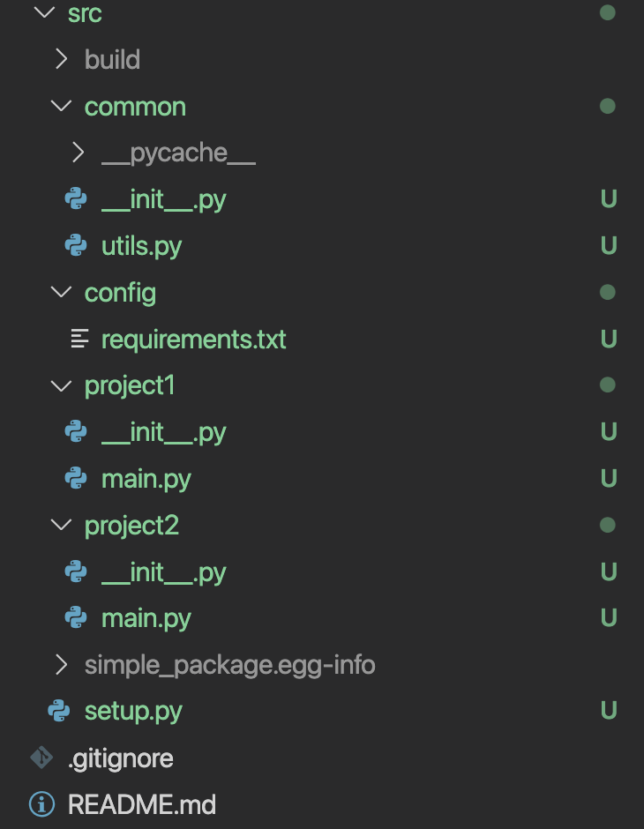Open README.md file
Screen dimensions: 644x829
[142, 804]
